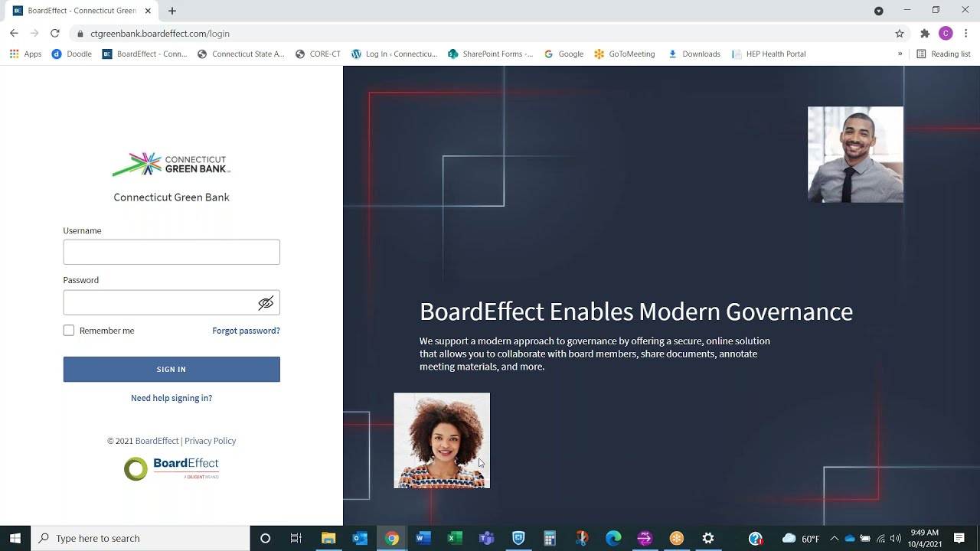
Task: Open Outlook from taskbar
Action: [x=360, y=538]
